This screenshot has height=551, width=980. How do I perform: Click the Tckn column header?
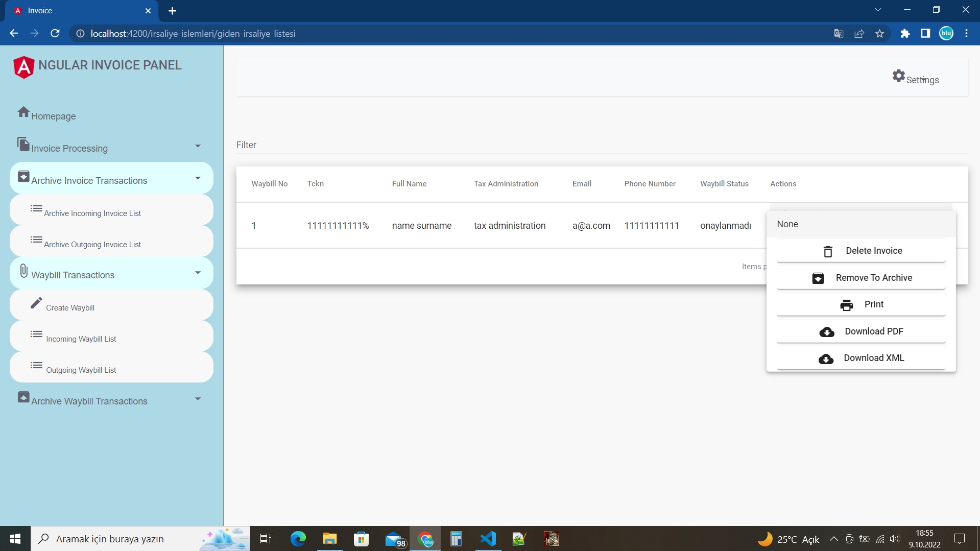tap(316, 184)
